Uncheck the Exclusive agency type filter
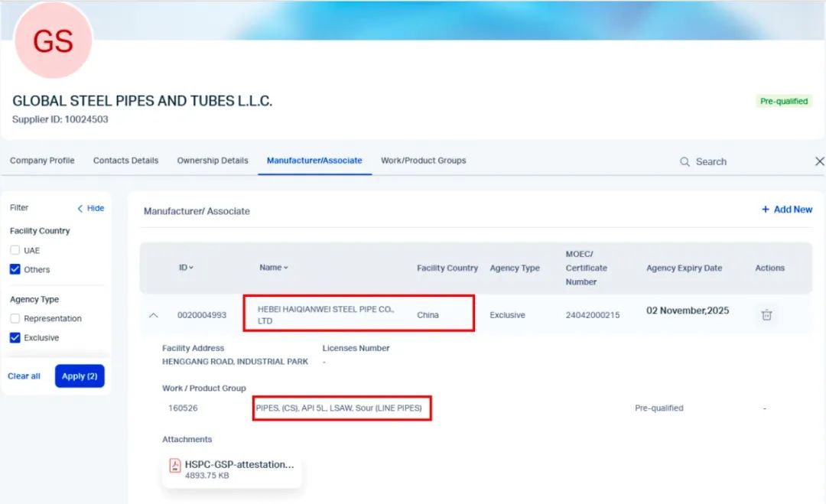Viewport: 826px width, 504px height. pos(15,337)
